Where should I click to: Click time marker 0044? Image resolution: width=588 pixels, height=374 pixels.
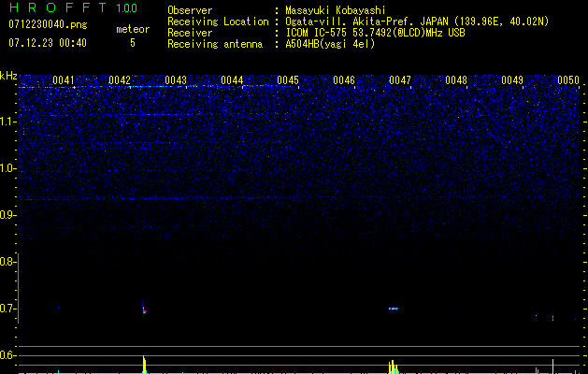click(x=232, y=80)
